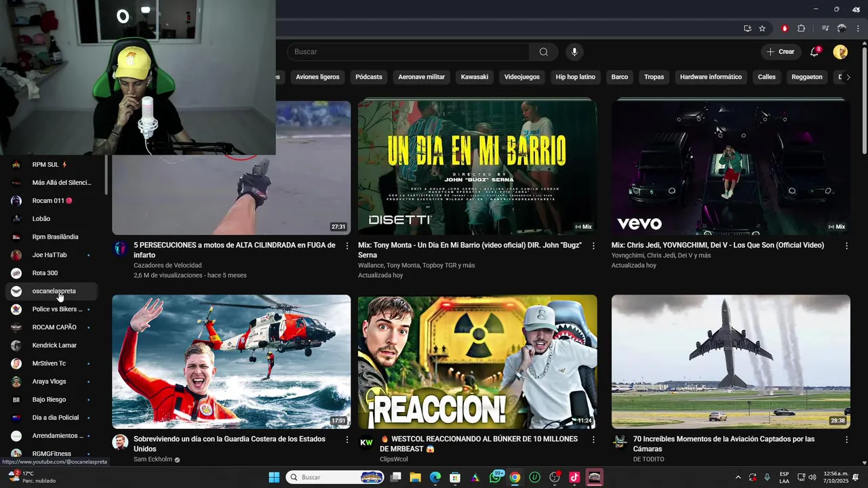
Task: Open Police vs Bikers subscription channel
Action: pos(52,310)
